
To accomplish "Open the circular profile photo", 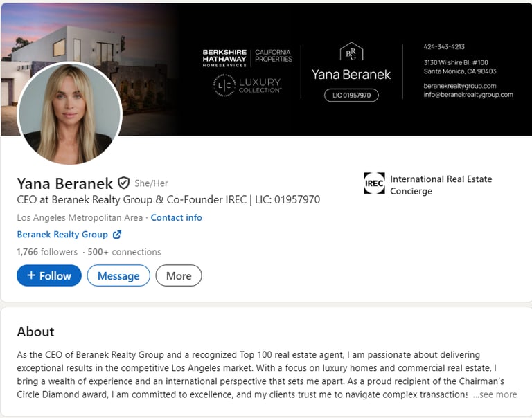I will tap(69, 113).
